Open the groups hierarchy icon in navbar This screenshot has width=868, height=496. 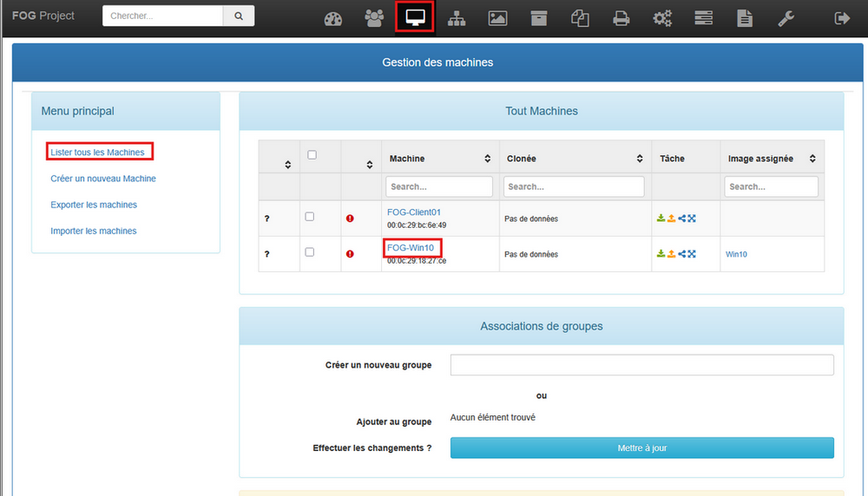(457, 18)
